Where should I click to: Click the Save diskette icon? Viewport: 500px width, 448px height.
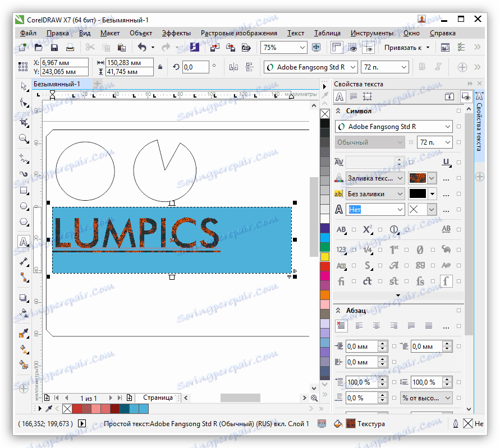pos(54,48)
